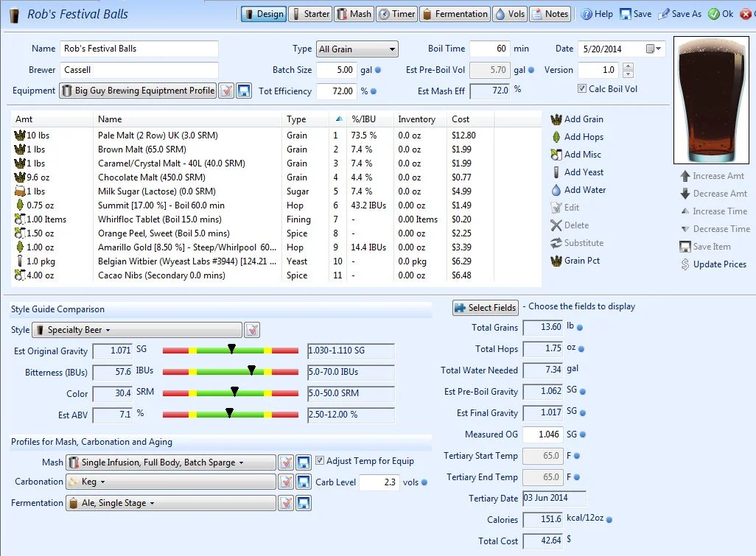756x556 pixels.
Task: Save carbonation profile disk icon
Action: 304,482
